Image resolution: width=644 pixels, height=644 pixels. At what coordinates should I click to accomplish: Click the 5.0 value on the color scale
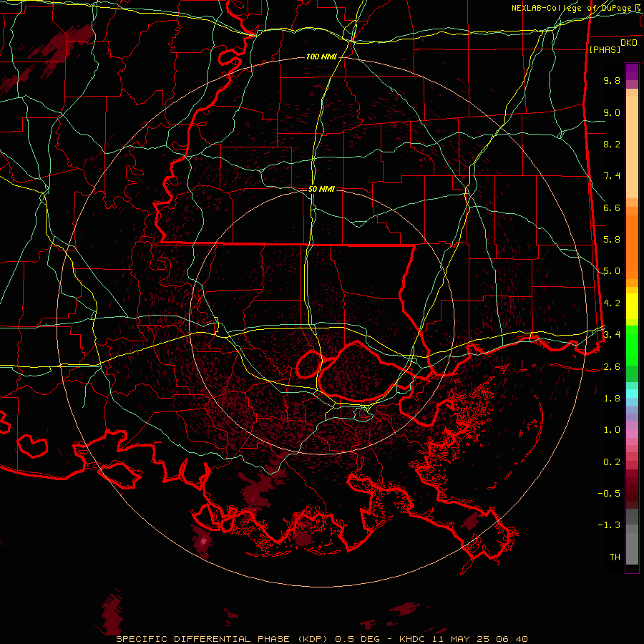[612, 271]
